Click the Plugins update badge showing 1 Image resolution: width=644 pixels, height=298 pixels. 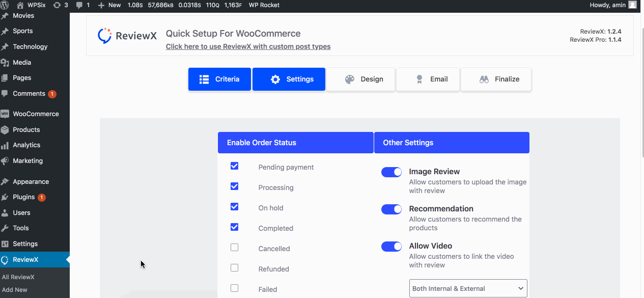[42, 198]
